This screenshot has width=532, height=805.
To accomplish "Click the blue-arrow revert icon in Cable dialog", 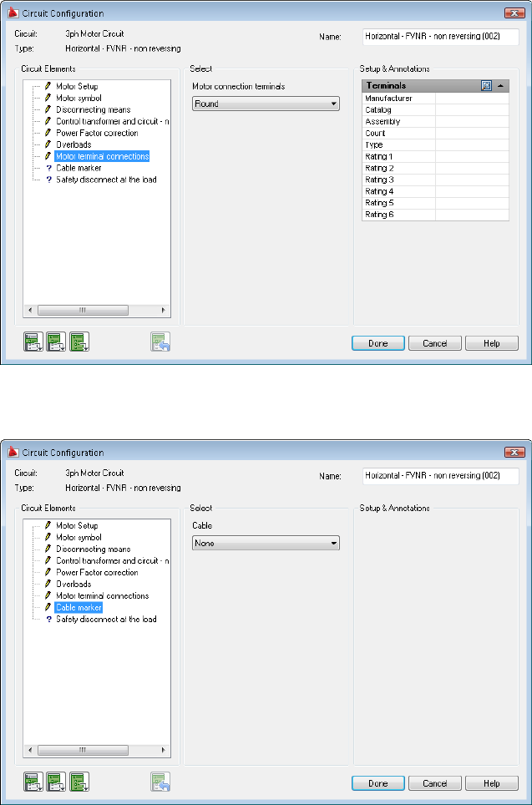I will pyautogui.click(x=160, y=782).
